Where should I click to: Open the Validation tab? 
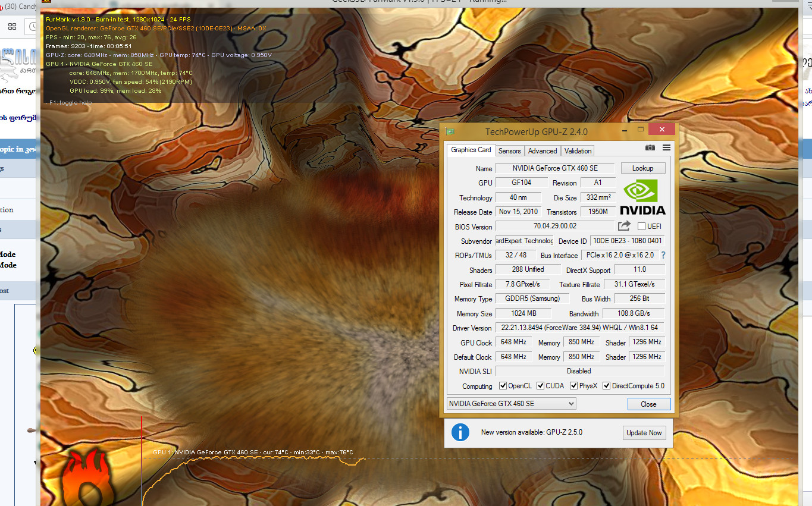coord(578,151)
